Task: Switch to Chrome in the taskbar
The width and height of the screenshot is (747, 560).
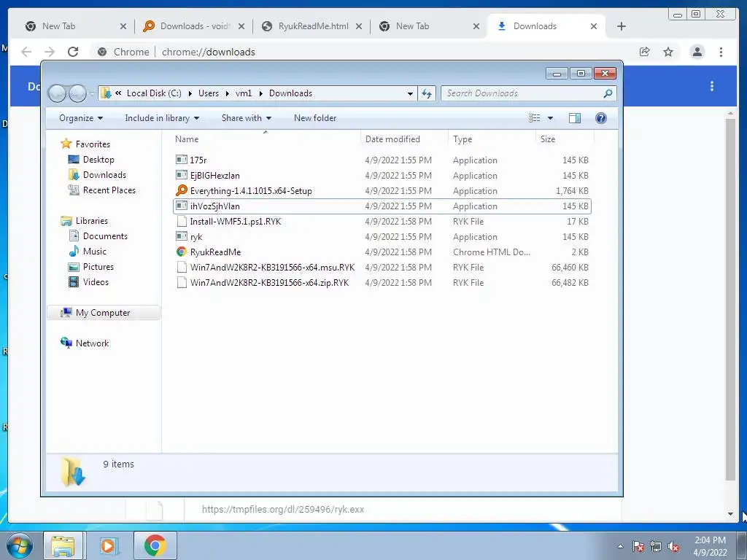Action: pos(155,545)
